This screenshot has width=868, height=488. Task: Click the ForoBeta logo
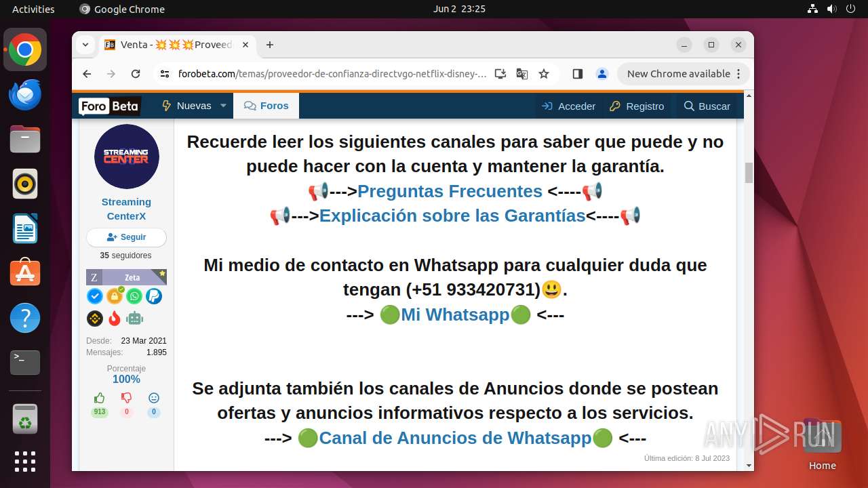(x=109, y=106)
